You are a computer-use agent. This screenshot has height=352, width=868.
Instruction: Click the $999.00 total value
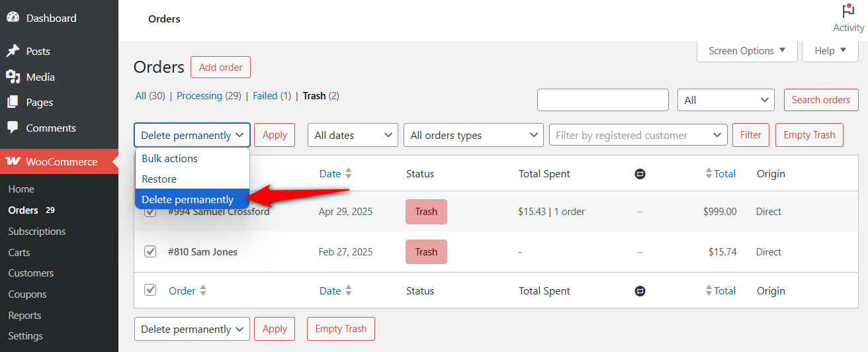(x=720, y=212)
